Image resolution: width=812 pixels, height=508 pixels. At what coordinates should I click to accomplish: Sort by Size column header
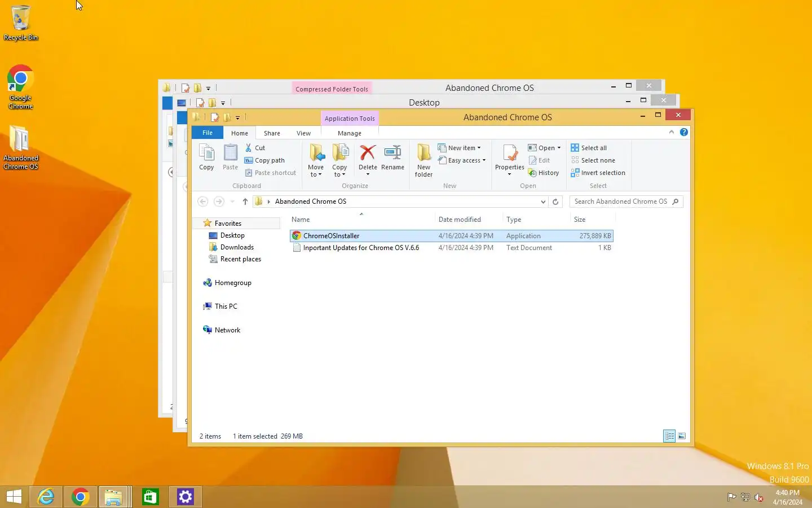tap(592, 220)
